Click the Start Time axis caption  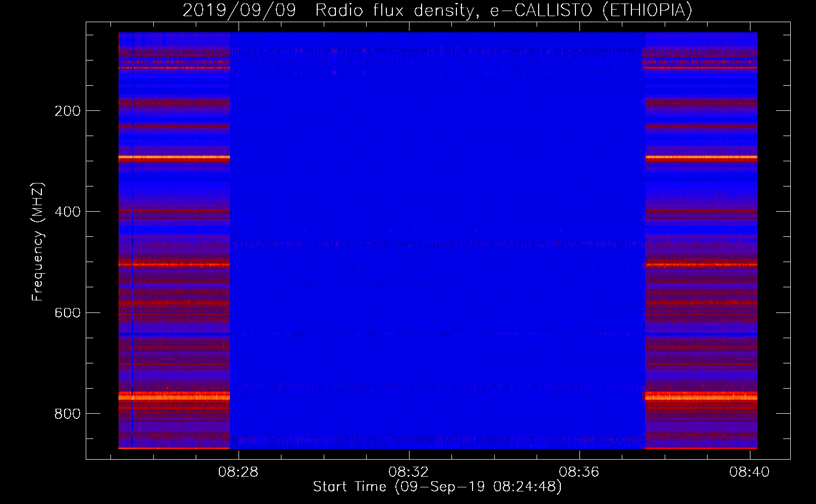click(437, 487)
